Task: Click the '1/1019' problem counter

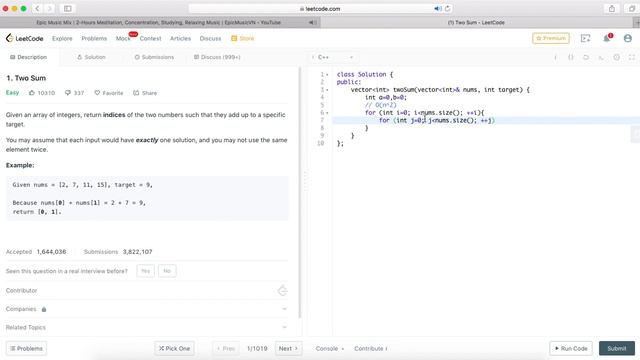Action: (257, 349)
